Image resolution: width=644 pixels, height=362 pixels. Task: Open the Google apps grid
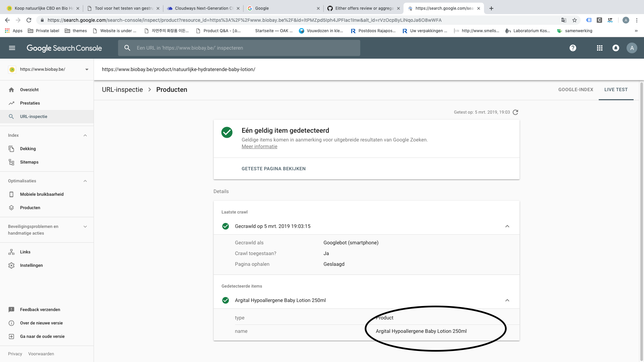(600, 48)
